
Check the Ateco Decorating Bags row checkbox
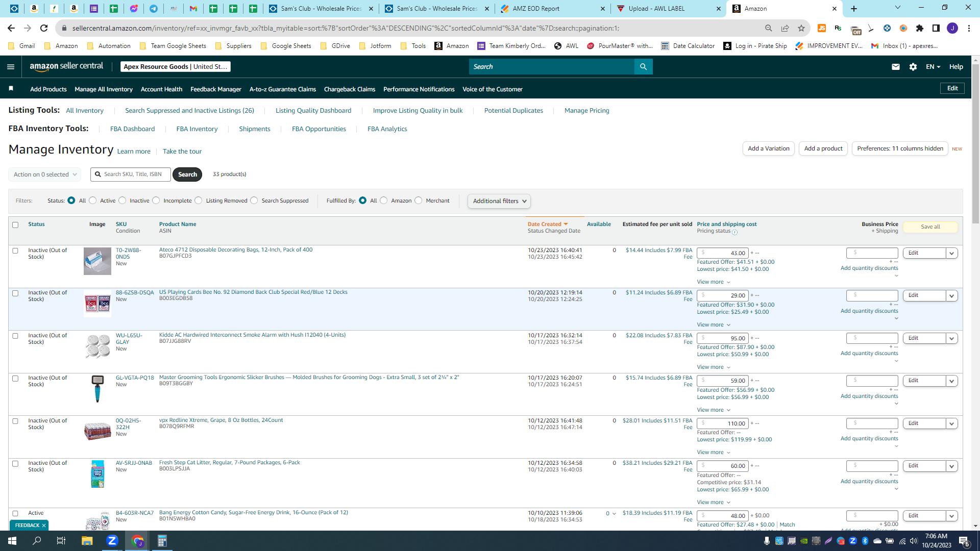click(15, 251)
